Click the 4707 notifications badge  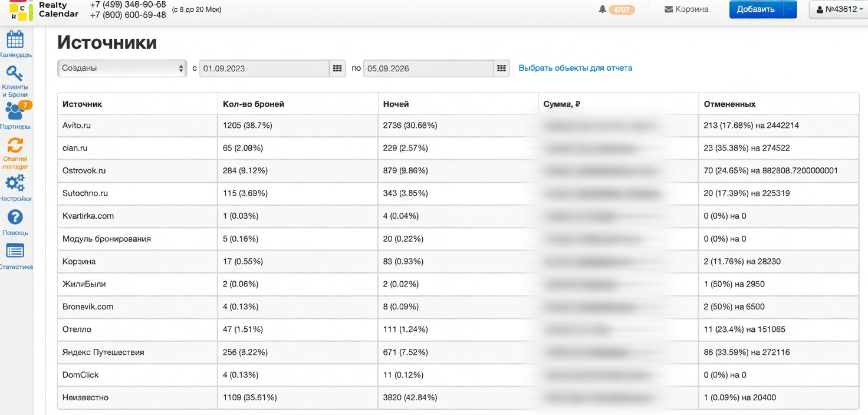tap(622, 10)
